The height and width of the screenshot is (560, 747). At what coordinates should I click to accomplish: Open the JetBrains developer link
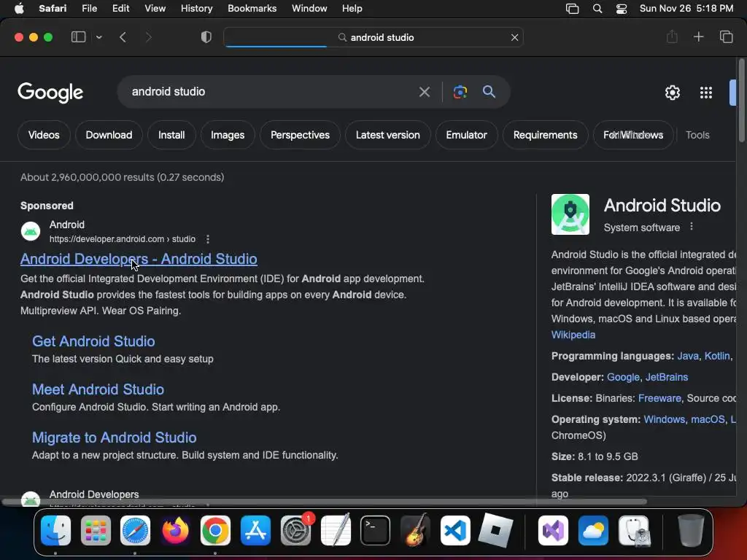tap(667, 377)
